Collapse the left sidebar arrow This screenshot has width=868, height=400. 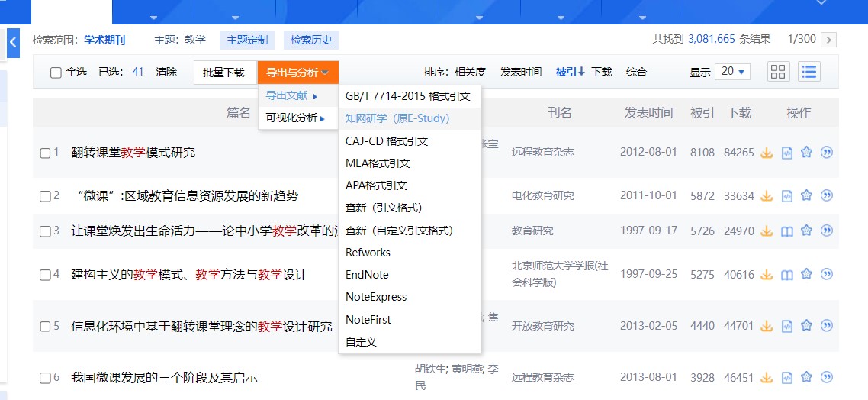point(13,43)
